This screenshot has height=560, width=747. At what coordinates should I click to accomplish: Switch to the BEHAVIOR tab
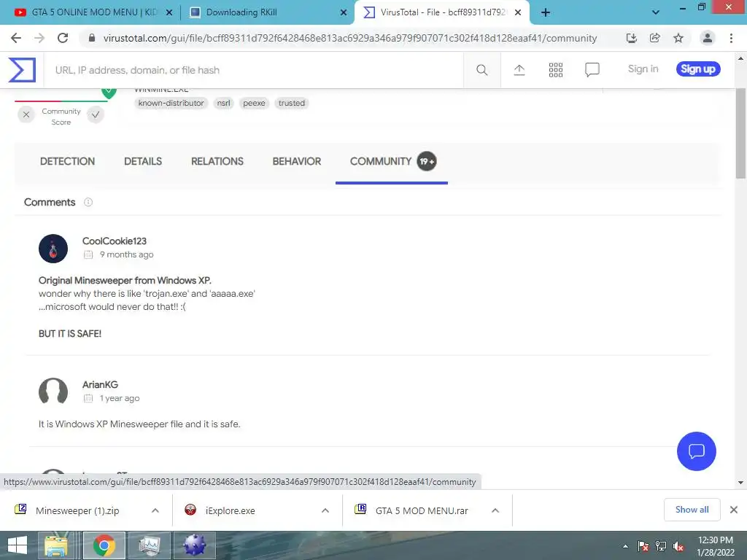click(297, 161)
